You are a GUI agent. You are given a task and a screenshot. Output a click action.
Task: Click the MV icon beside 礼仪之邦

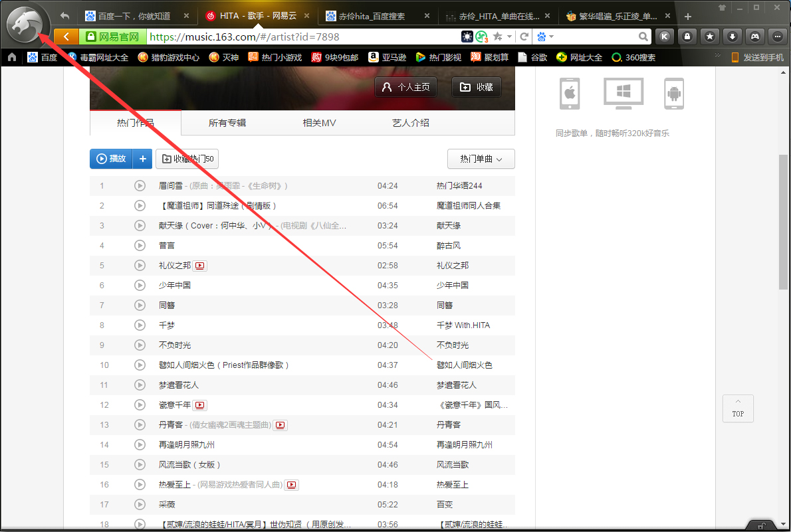(199, 265)
